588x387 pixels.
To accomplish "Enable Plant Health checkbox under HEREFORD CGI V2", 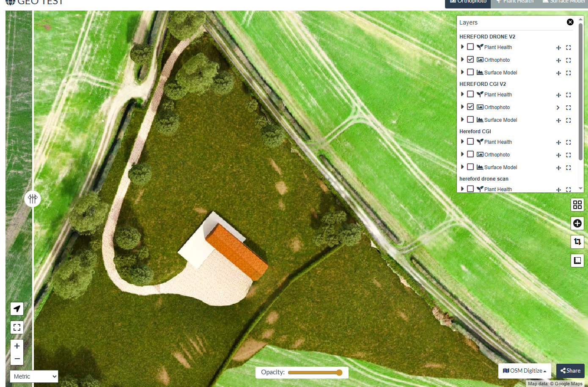I will (x=470, y=94).
